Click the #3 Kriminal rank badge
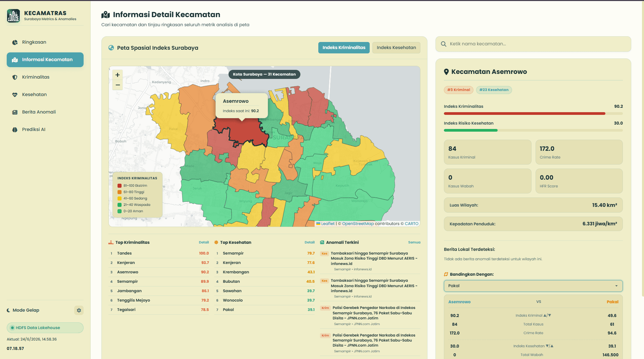The height and width of the screenshot is (359, 644). tap(458, 90)
